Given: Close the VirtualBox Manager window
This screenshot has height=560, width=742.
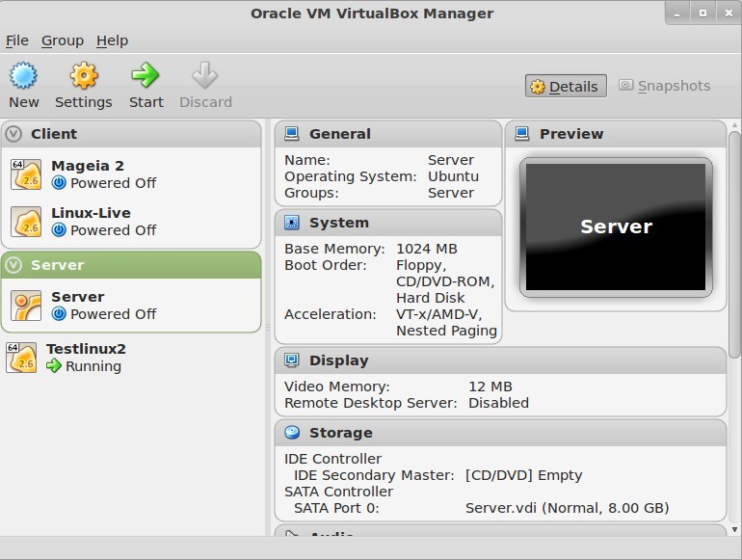Looking at the screenshot, I should [729, 13].
